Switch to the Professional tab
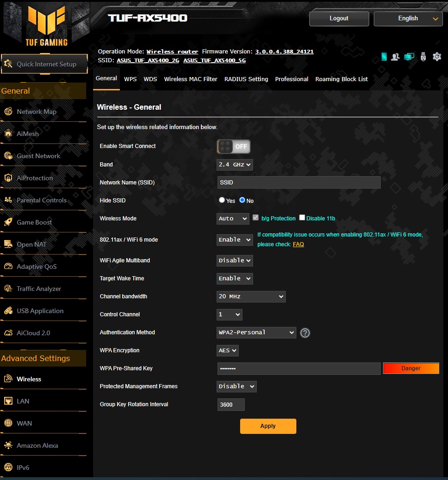This screenshot has width=448, height=480. coord(291,79)
